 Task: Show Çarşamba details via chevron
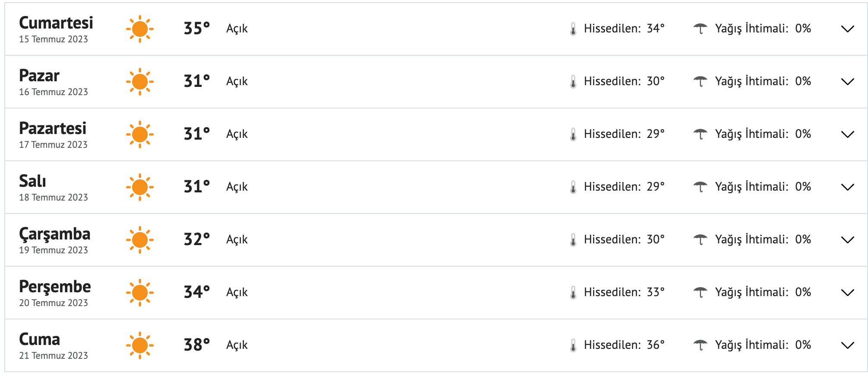[x=848, y=240]
